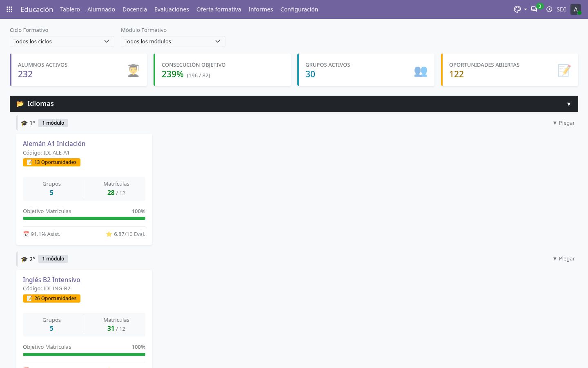Collapse the Idiomas section arrow
588x368 pixels.
click(x=569, y=104)
